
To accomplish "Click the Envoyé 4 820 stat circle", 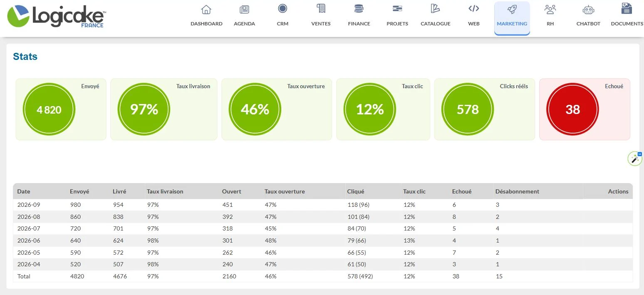I will (x=49, y=109).
